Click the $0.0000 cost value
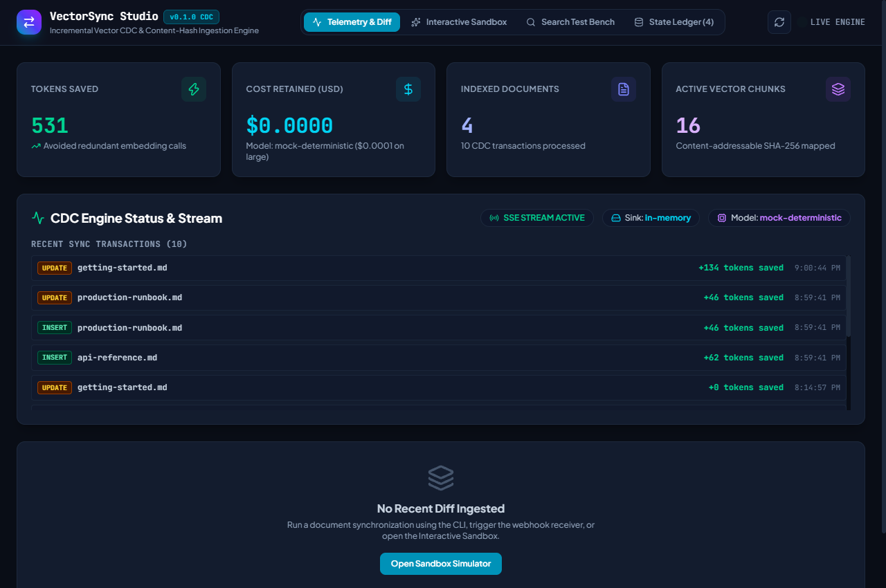 (x=289, y=125)
